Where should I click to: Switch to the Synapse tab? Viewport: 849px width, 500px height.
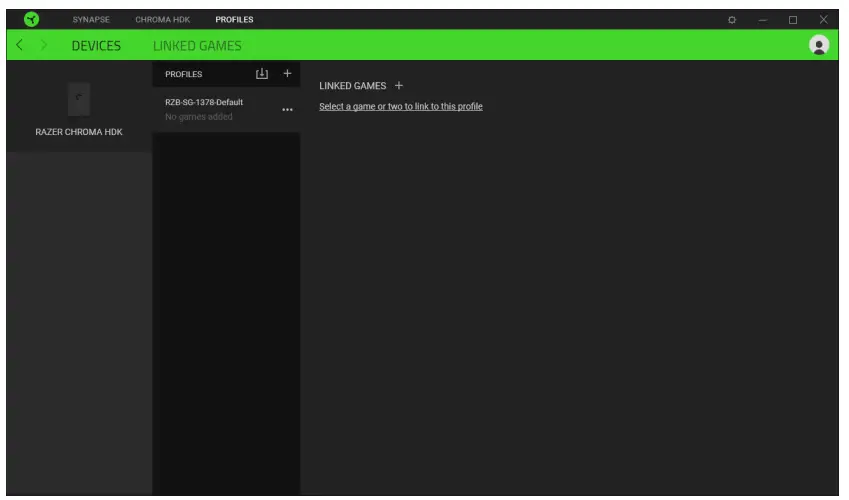tap(91, 20)
